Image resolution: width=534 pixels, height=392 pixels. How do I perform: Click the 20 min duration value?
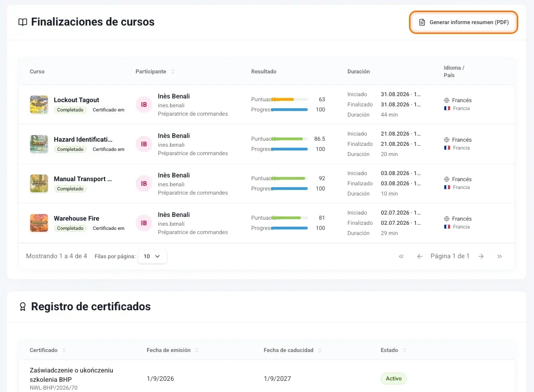coord(389,154)
